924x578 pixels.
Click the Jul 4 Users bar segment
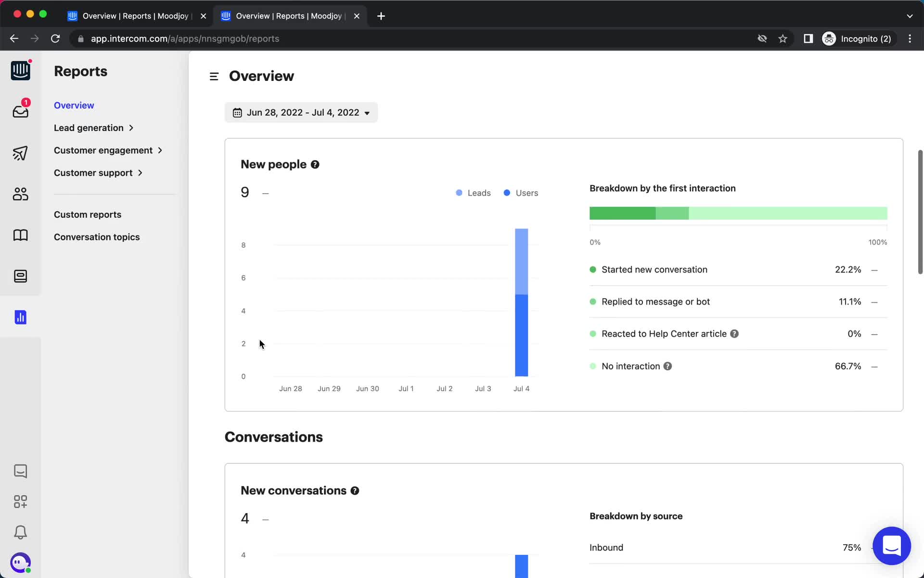[521, 335]
